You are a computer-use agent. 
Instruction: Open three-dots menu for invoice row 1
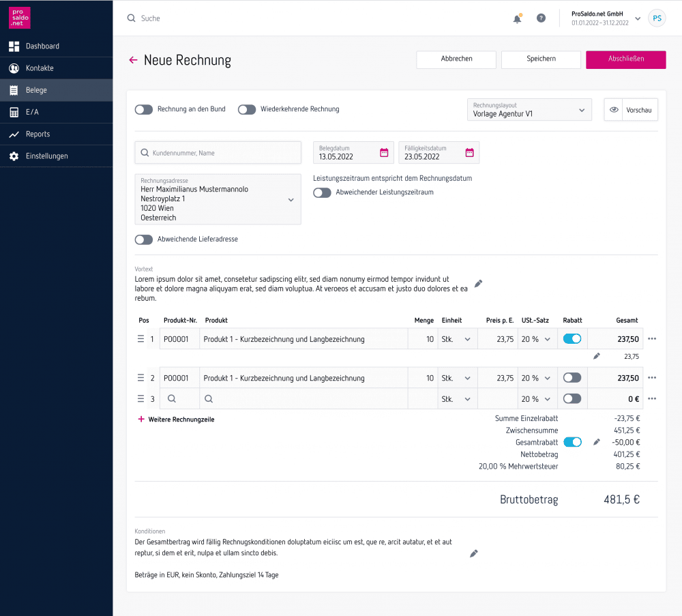pyautogui.click(x=652, y=339)
